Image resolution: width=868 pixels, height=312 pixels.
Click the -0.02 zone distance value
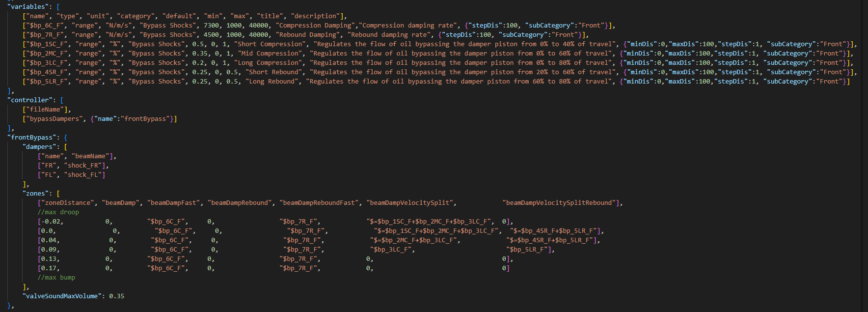51,221
